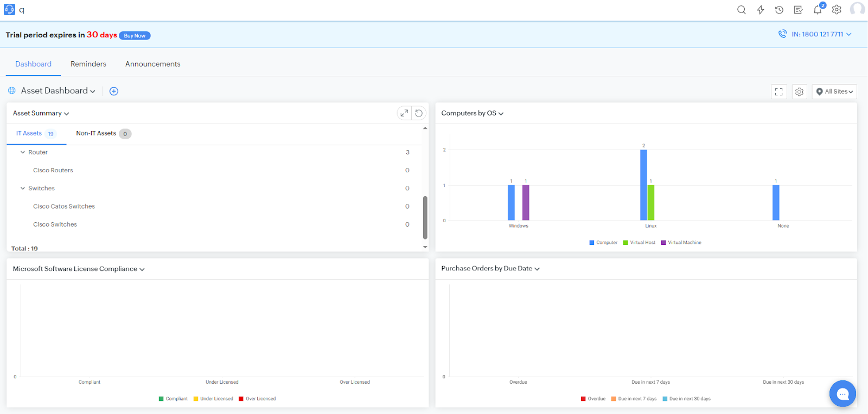Click the quick actions lightning icon
This screenshot has height=414, width=868.
click(761, 10)
